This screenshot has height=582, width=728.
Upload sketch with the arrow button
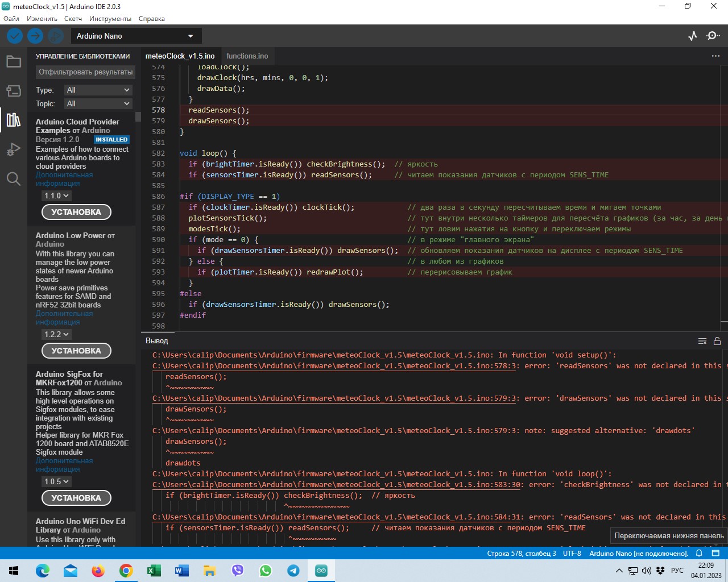pos(35,36)
